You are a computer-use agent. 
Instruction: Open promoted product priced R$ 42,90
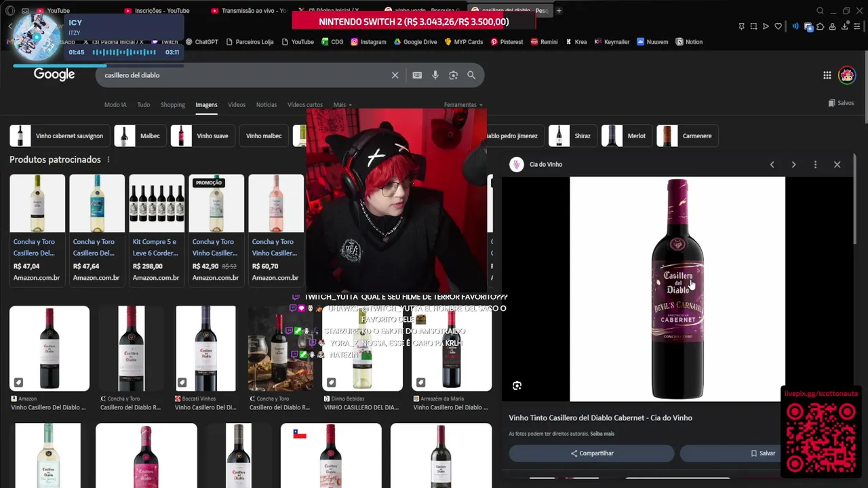(216, 229)
